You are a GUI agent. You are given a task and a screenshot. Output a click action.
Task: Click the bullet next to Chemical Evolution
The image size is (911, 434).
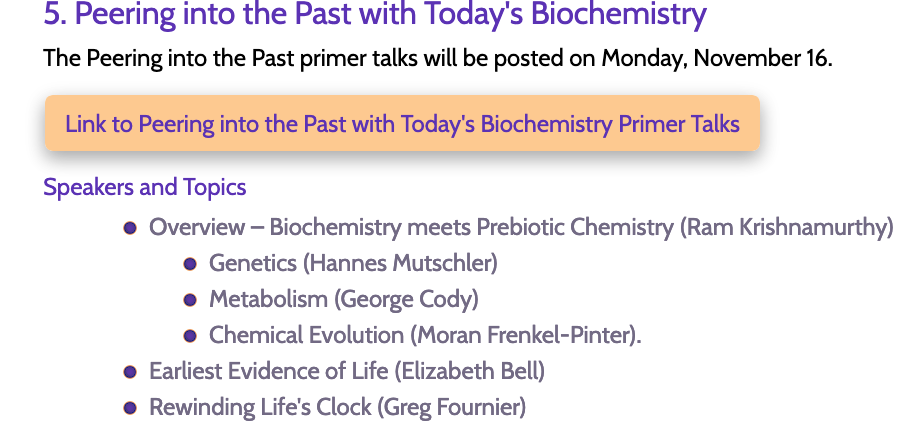tap(190, 336)
